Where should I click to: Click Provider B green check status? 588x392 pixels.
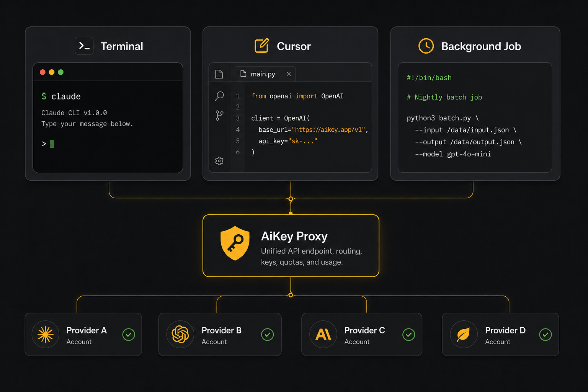pos(268,335)
